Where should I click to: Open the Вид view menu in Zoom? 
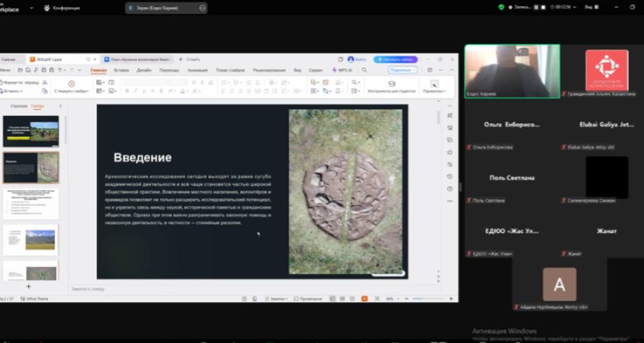(x=590, y=7)
